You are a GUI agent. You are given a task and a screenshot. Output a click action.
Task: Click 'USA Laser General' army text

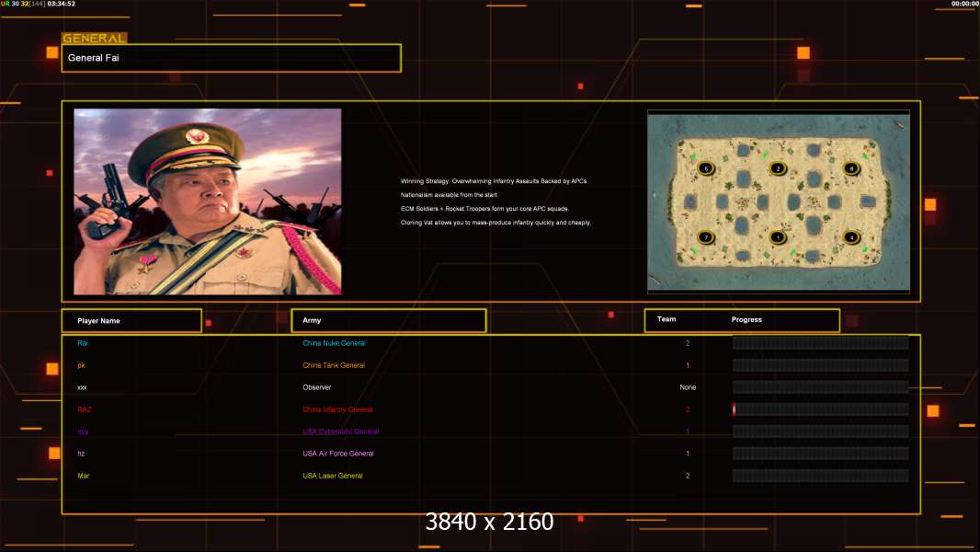(x=333, y=476)
